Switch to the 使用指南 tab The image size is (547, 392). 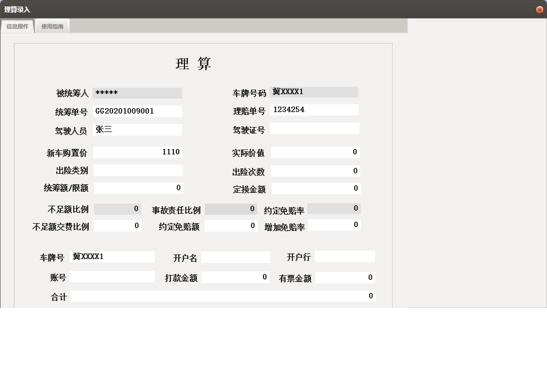(x=52, y=26)
